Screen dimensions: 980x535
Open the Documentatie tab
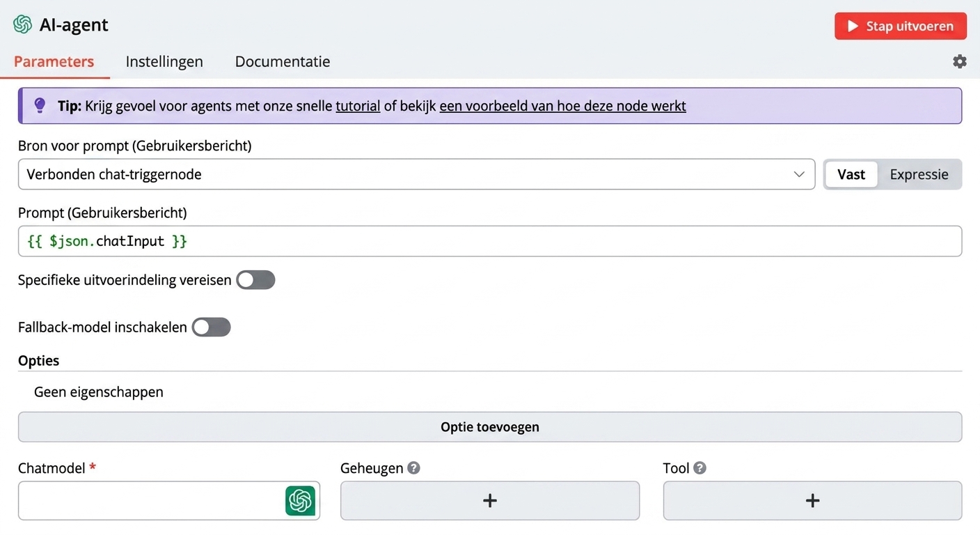click(x=283, y=61)
